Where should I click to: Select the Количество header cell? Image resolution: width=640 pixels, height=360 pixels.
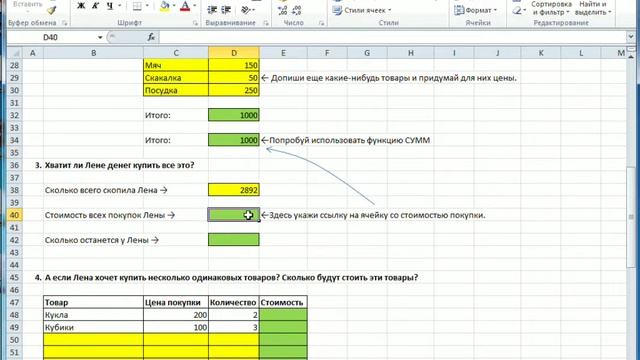click(x=233, y=302)
